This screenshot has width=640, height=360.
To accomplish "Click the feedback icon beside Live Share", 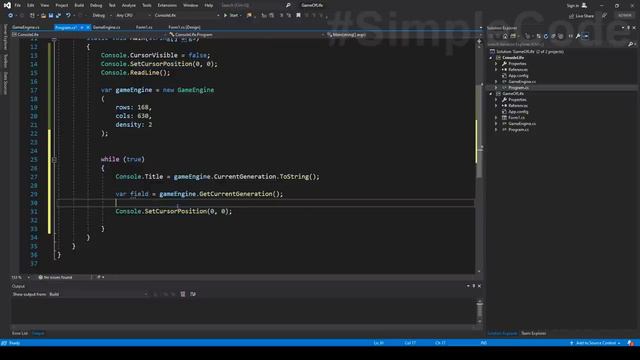I will 604,16.
